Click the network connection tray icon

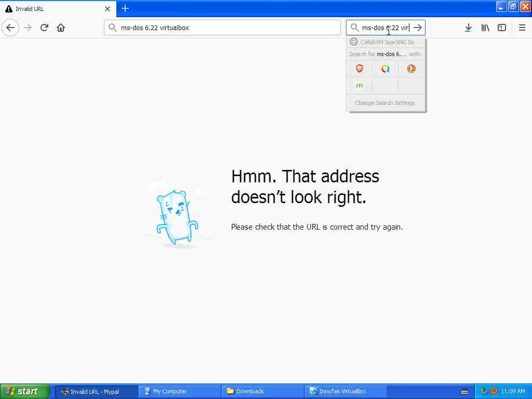pos(484,392)
